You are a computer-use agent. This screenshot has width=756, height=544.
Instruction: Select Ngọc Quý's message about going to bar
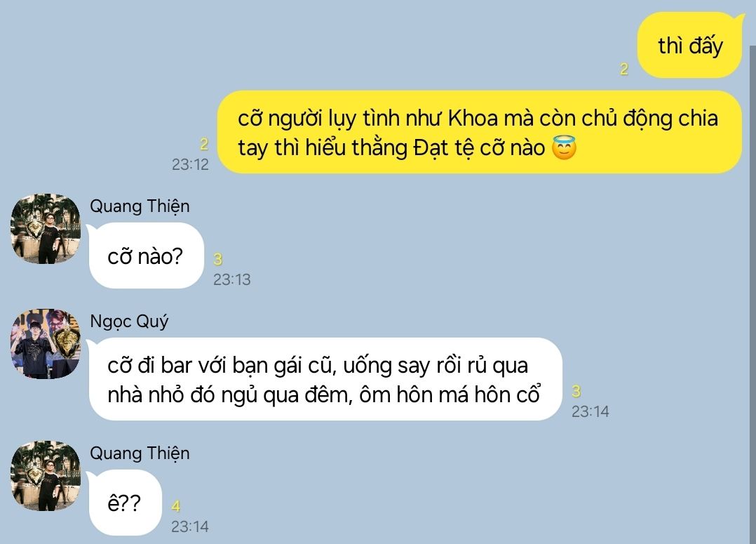tap(325, 380)
